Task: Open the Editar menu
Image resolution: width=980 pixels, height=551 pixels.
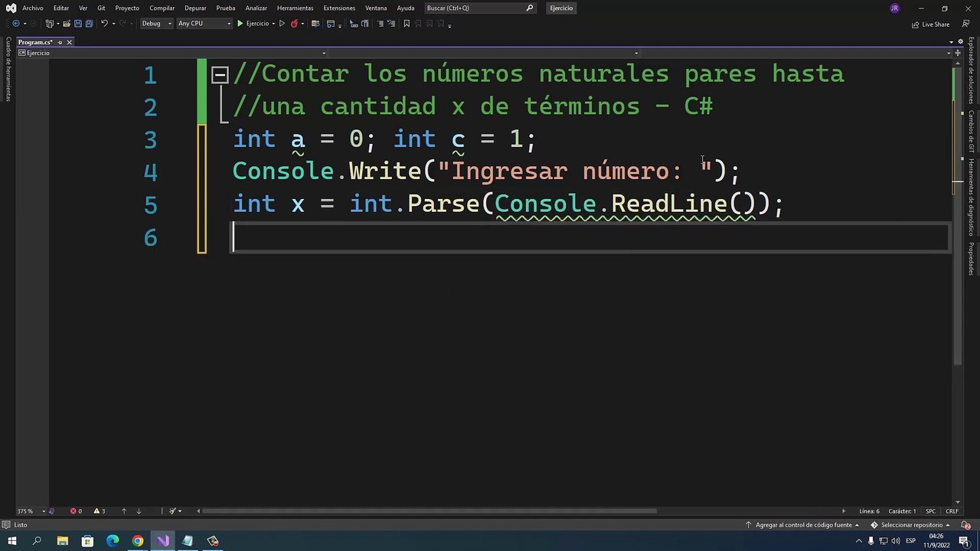Action: point(61,8)
